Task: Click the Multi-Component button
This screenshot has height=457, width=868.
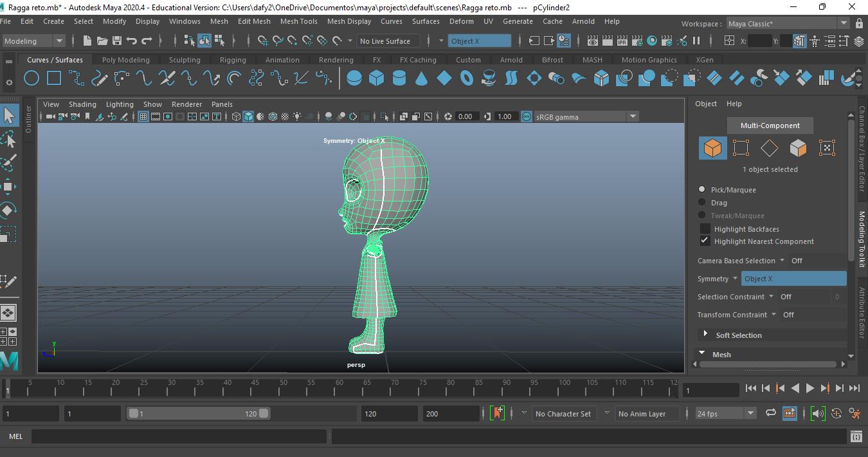Action: point(770,126)
